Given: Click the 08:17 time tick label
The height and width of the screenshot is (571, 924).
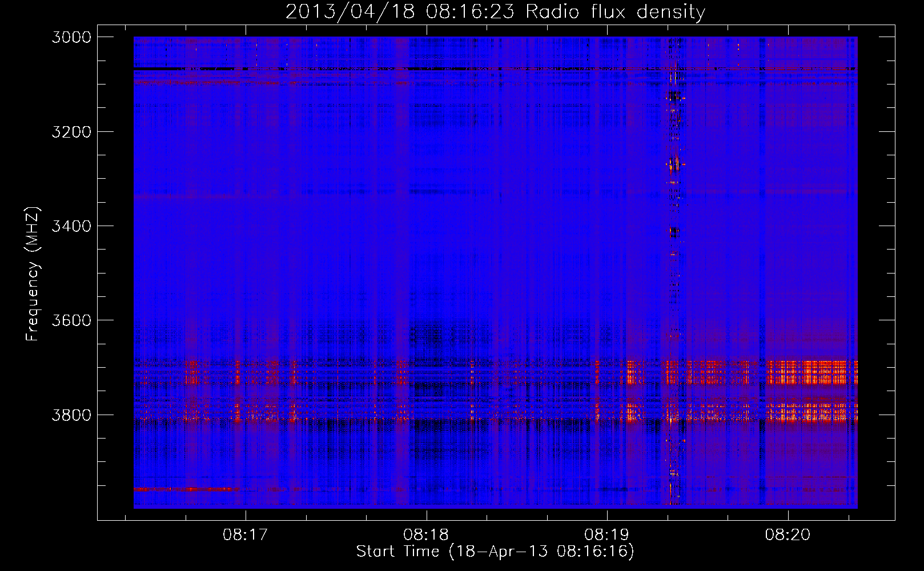Looking at the screenshot, I should click(x=246, y=535).
